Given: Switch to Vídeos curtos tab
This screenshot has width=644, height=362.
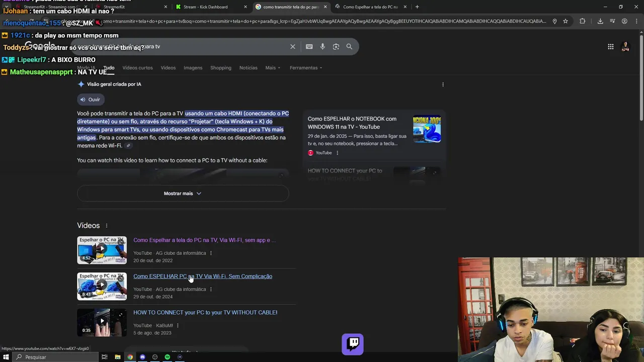Looking at the screenshot, I should tap(137, 68).
